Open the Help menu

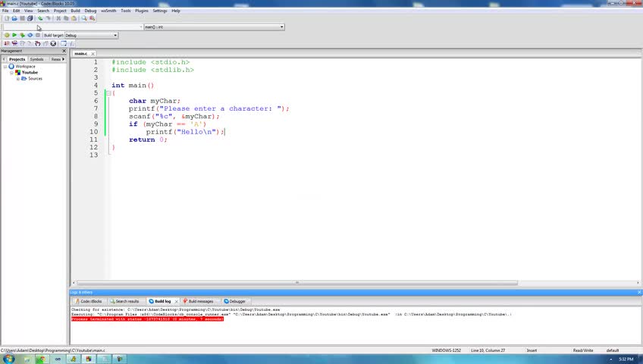click(x=176, y=11)
